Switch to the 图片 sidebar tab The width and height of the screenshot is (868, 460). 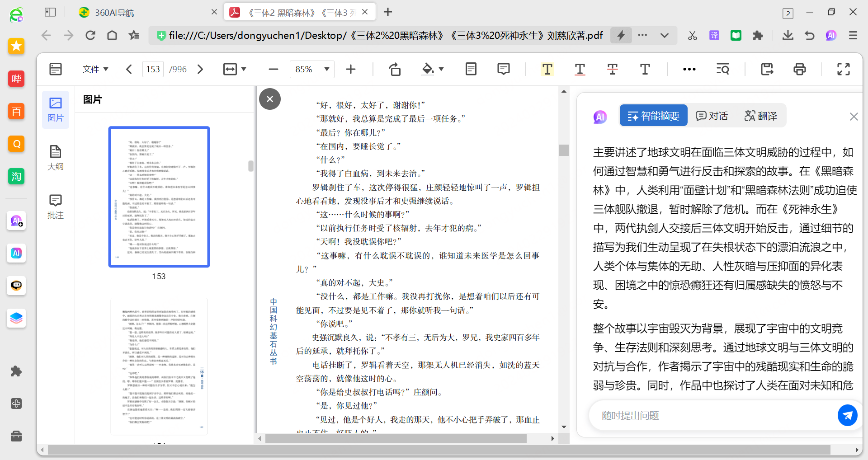point(56,110)
